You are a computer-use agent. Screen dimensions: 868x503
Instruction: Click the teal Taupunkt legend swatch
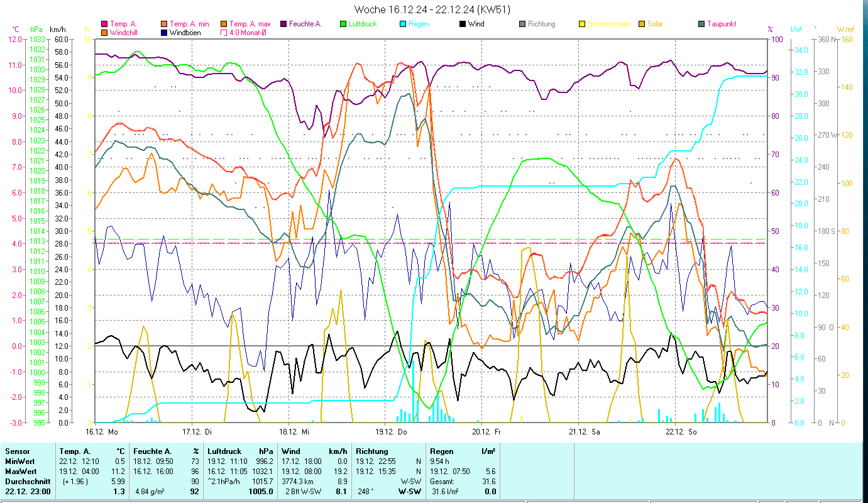[701, 24]
